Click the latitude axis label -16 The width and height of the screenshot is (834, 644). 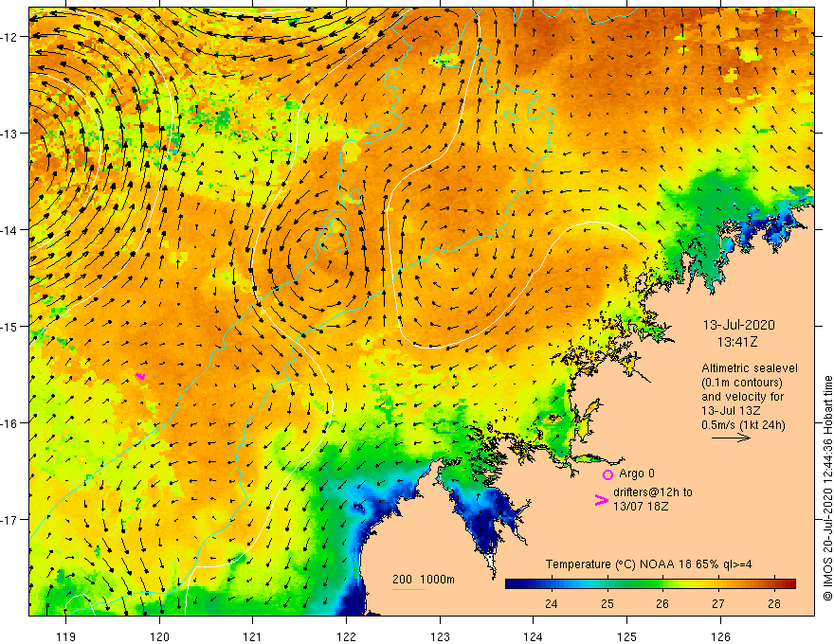pyautogui.click(x=9, y=423)
